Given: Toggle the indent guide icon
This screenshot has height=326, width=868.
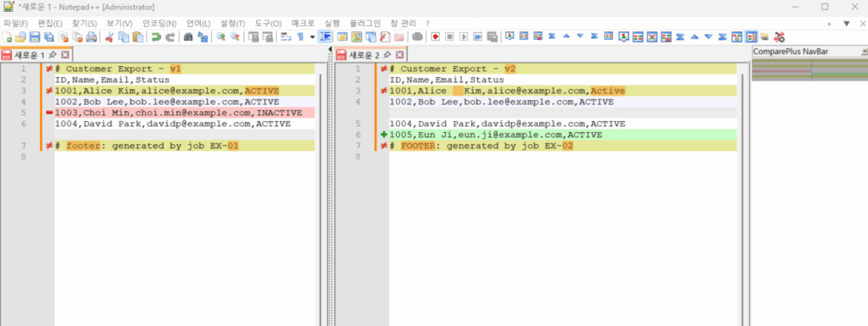Looking at the screenshot, I should click(325, 37).
